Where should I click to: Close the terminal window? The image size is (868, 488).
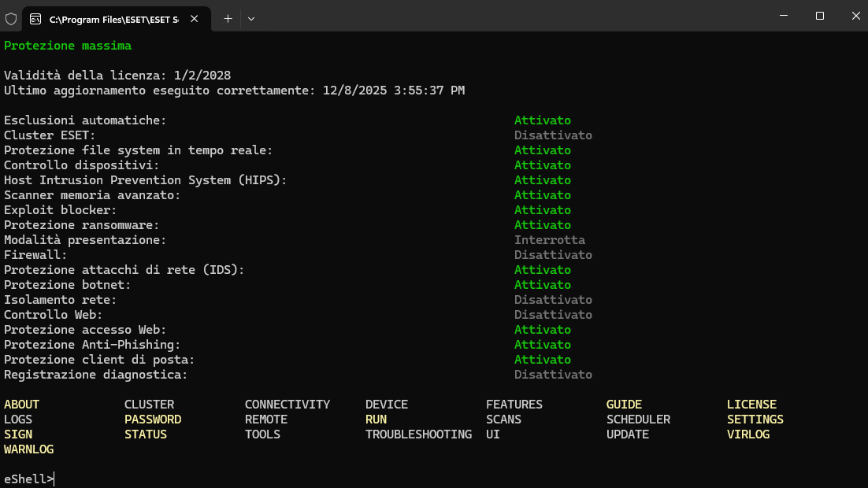(x=855, y=16)
